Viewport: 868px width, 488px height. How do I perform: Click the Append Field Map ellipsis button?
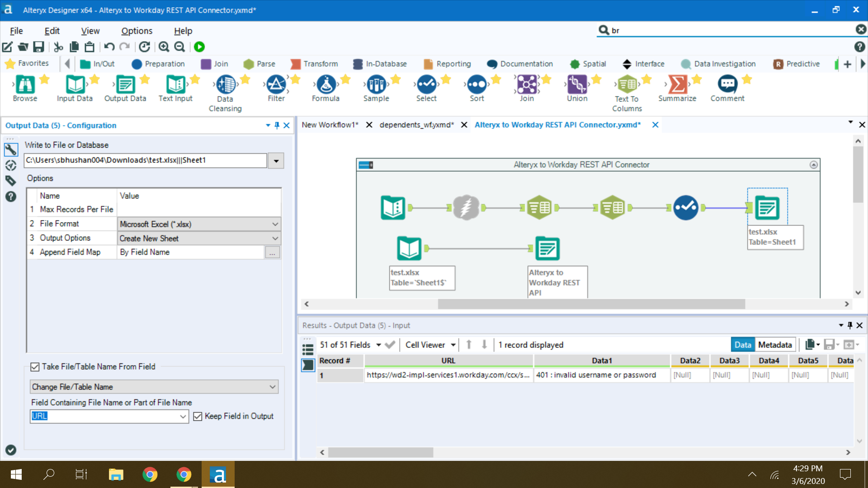pos(272,253)
